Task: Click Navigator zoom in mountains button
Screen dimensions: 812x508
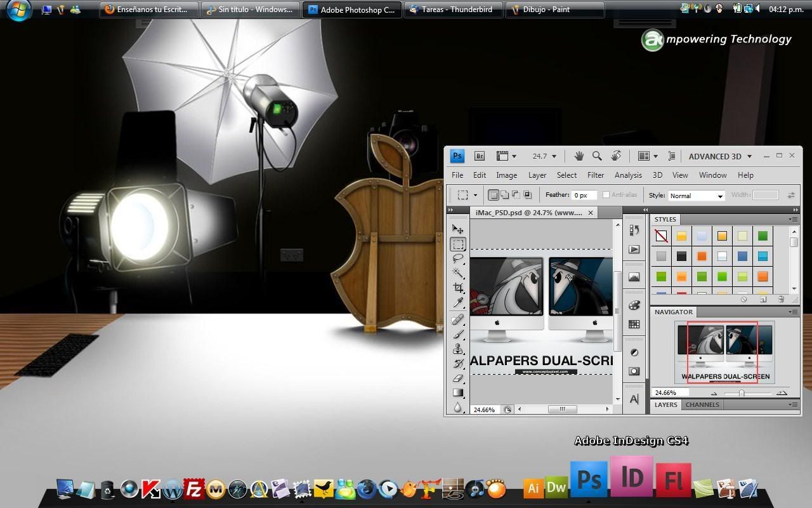Action: 782,393
